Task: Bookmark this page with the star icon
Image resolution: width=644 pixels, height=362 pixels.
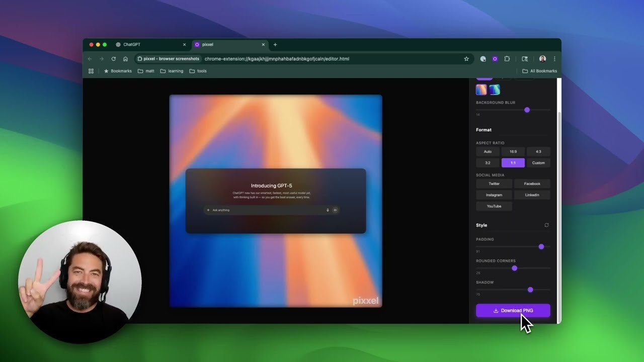Action: pos(466,59)
